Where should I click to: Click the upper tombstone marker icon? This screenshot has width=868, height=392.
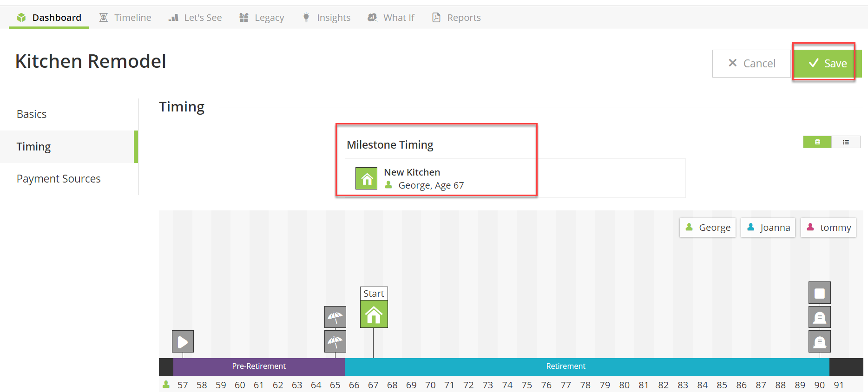pos(820,317)
